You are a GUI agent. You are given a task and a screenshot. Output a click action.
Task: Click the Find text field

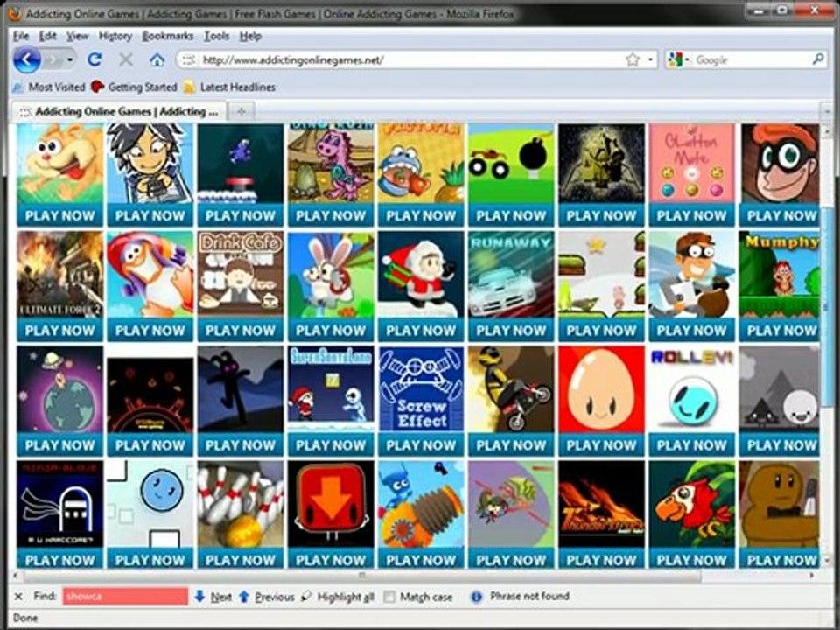pyautogui.click(x=125, y=596)
